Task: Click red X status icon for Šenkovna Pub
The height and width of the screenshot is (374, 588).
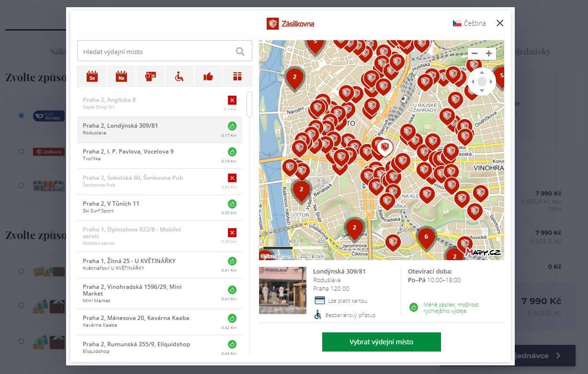Action: pos(232,178)
